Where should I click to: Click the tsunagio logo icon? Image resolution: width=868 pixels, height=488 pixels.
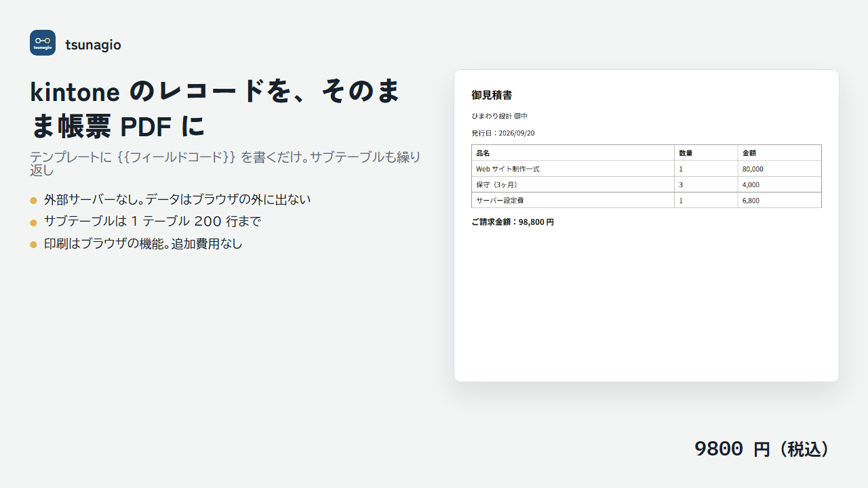click(43, 43)
